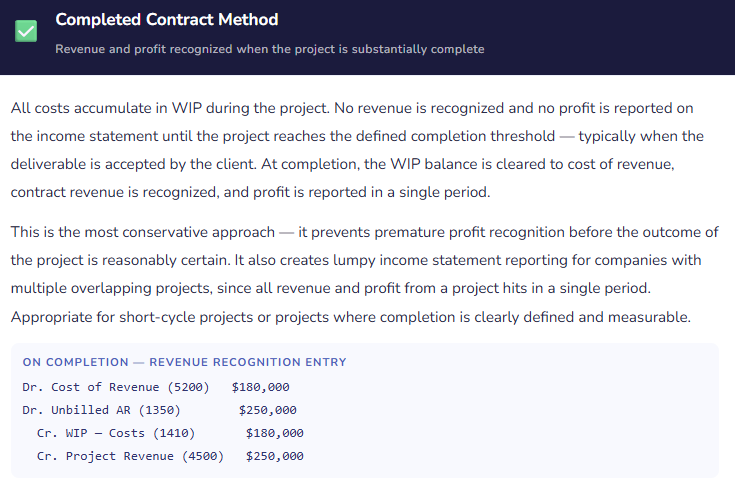
Task: Click the "Completed Contract Method" heading
Action: point(167,20)
